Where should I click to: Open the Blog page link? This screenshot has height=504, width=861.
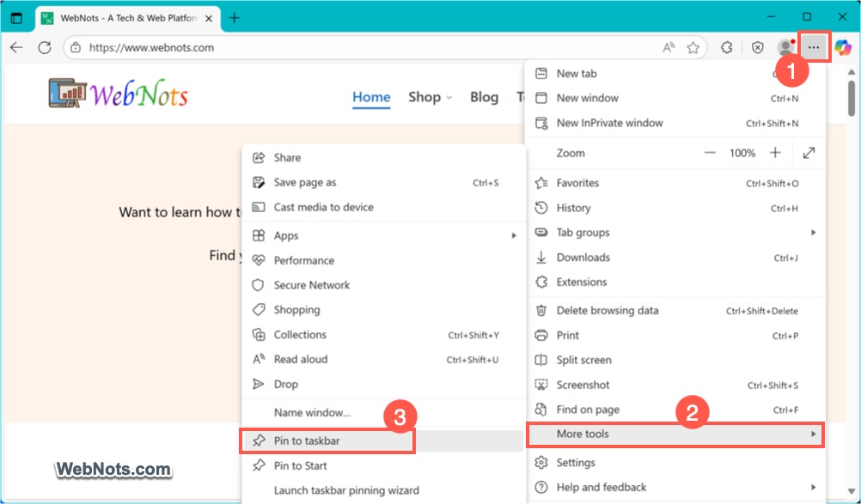click(x=484, y=98)
